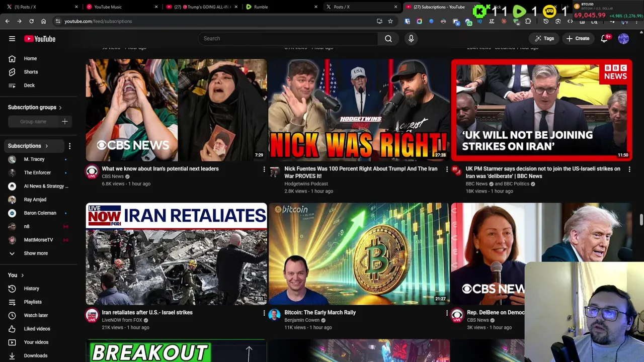
Task: Switch to the YouTube Music tab
Action: click(x=120, y=7)
